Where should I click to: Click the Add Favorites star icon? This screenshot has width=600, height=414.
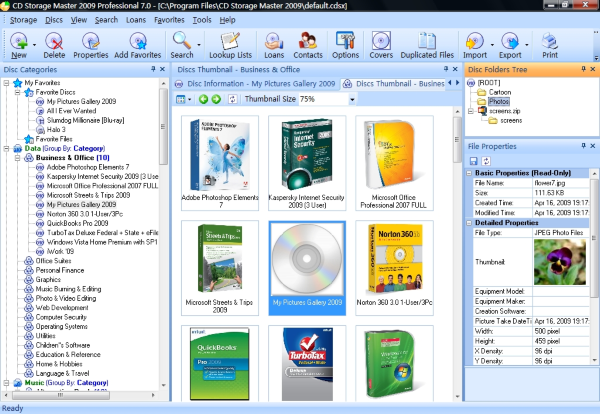(x=136, y=44)
